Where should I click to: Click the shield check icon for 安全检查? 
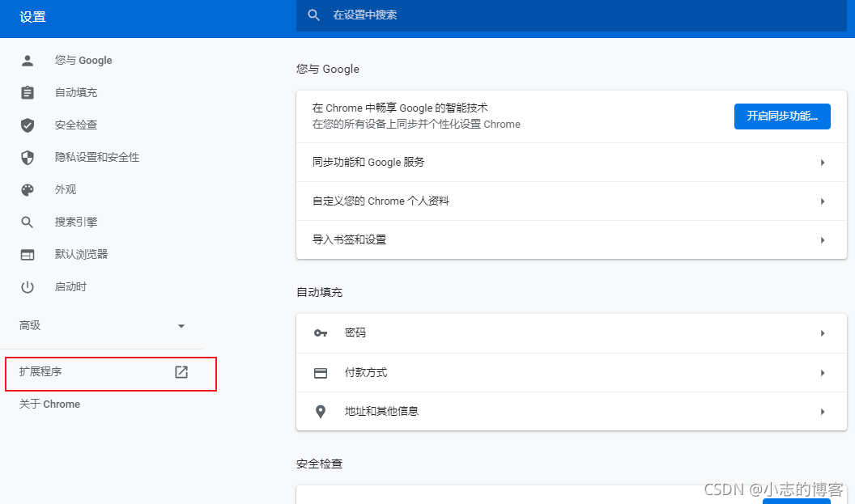pos(28,125)
